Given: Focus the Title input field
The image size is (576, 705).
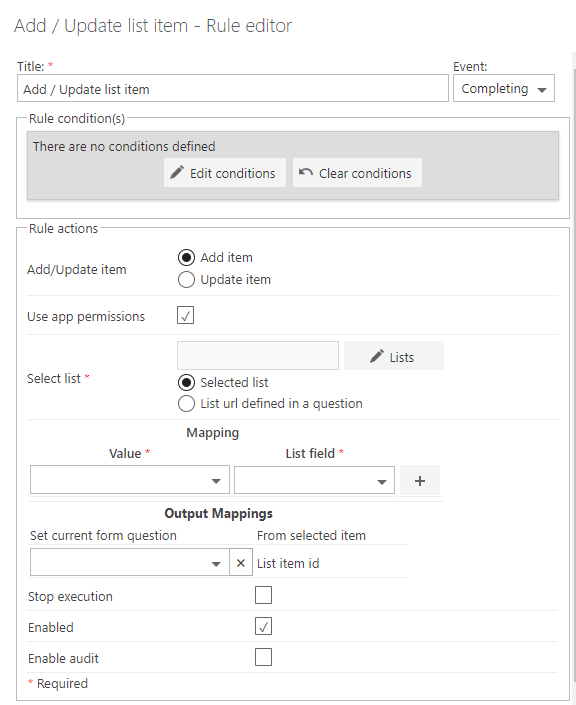Looking at the screenshot, I should [x=233, y=89].
